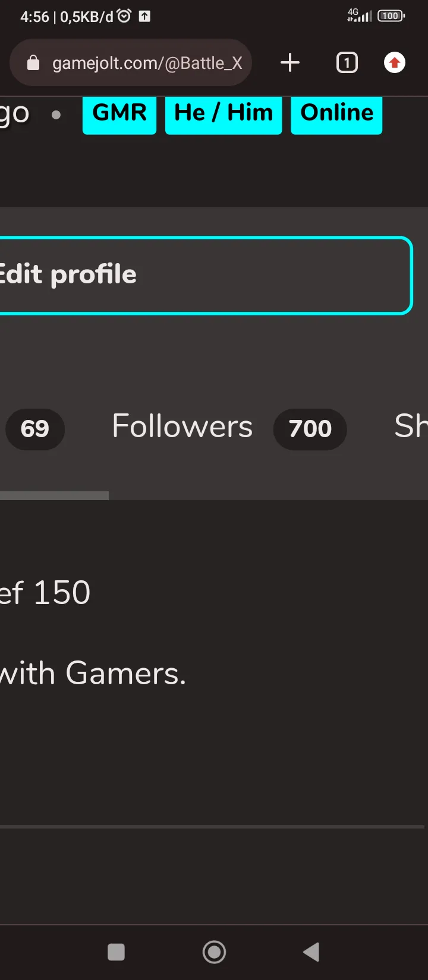Viewport: 428px width, 980px height.
Task: Click the horizontal scrollbar under profile tabs
Action: pyautogui.click(x=54, y=495)
